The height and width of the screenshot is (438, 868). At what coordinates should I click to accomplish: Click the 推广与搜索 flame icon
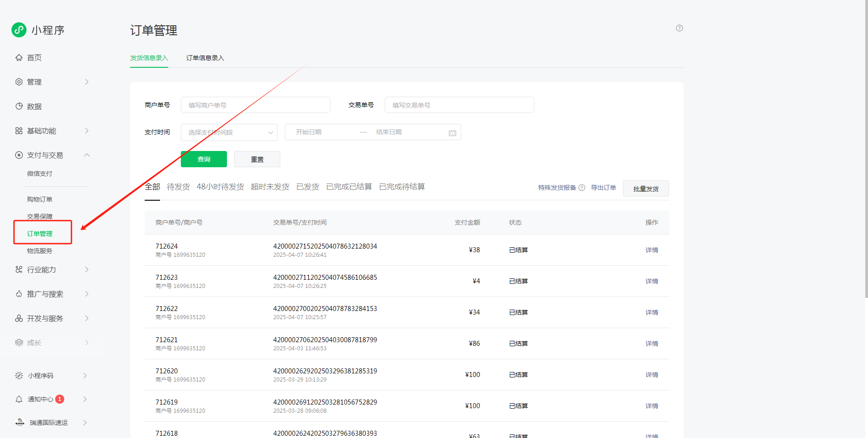tap(19, 294)
